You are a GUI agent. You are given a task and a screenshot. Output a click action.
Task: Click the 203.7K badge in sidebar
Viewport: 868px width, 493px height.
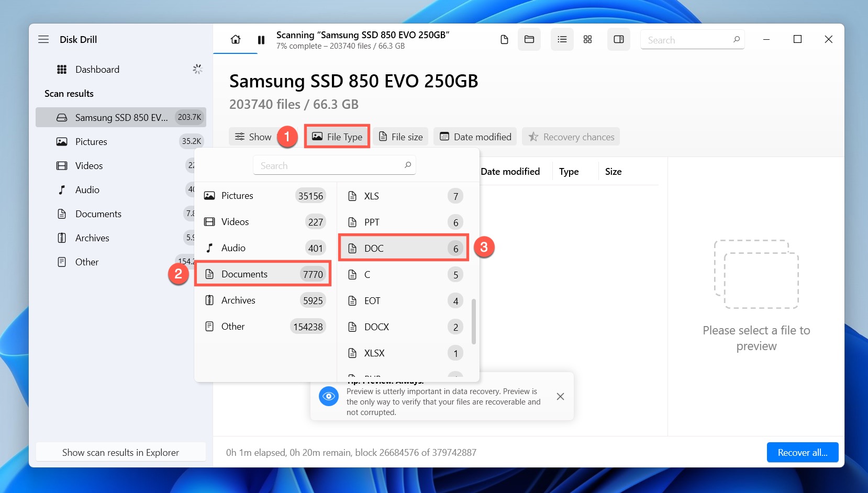pyautogui.click(x=190, y=117)
